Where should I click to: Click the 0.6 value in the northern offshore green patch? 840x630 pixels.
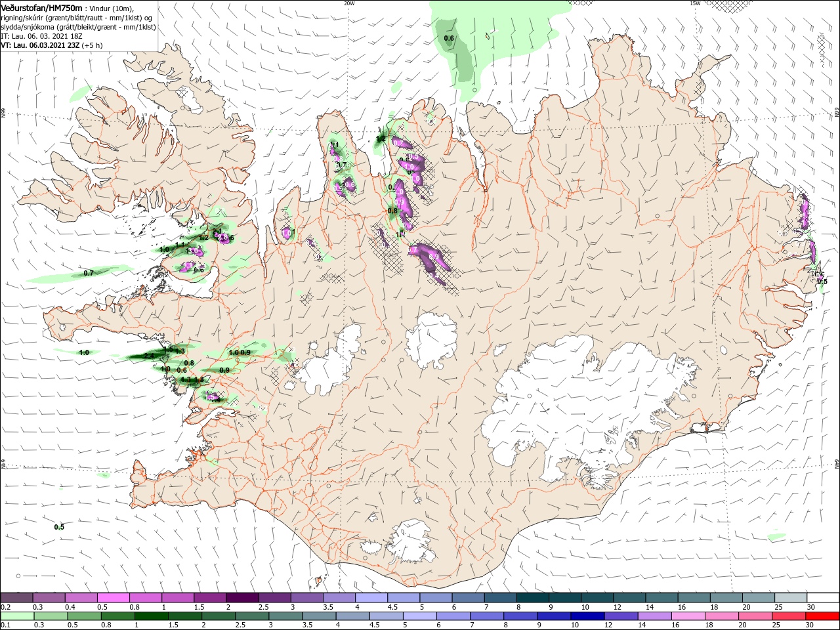(449, 38)
